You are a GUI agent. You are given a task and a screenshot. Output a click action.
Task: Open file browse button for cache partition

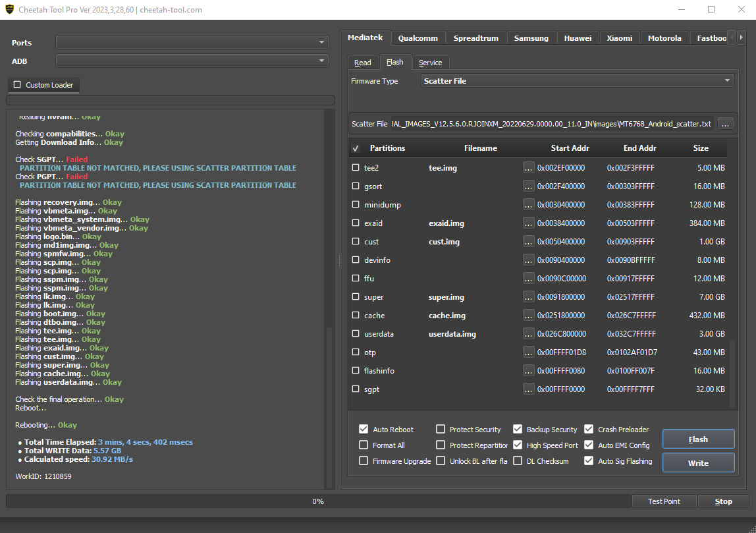(x=528, y=316)
